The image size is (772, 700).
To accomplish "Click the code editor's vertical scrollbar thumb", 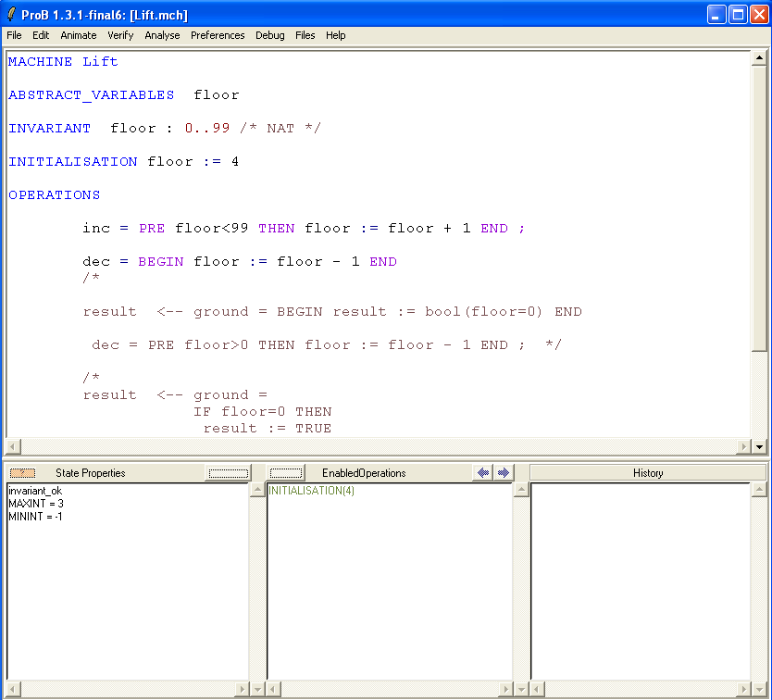I will click(760, 204).
